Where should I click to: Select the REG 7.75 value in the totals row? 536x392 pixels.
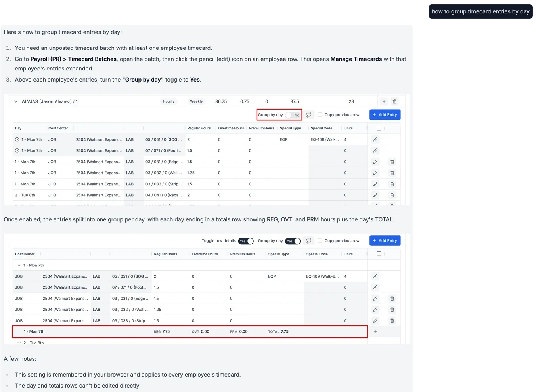tap(162, 332)
